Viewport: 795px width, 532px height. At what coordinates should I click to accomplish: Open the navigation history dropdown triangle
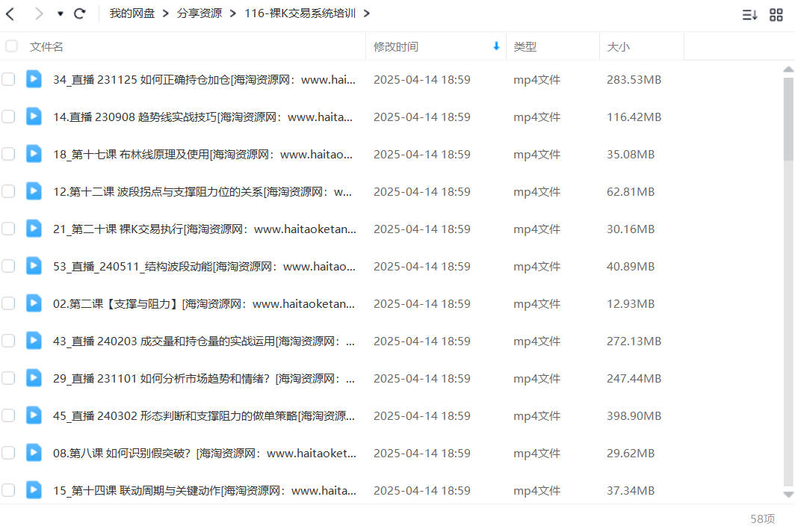[x=61, y=13]
